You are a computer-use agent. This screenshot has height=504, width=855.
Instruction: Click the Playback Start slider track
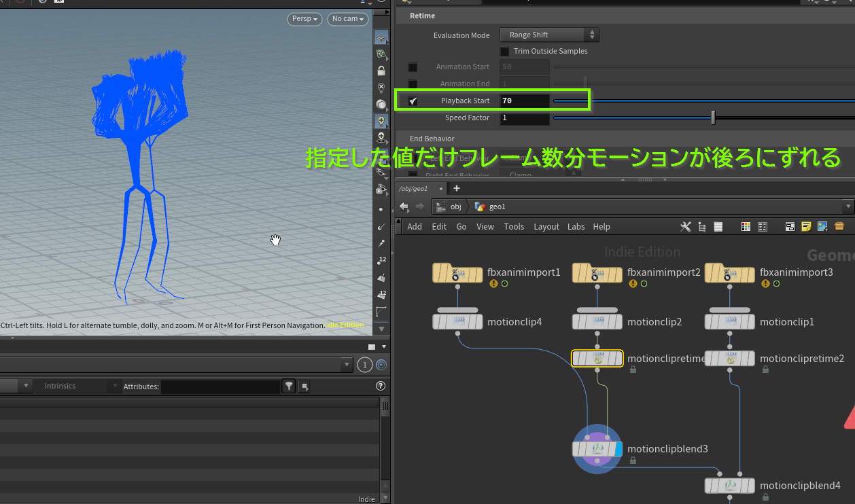click(x=704, y=101)
